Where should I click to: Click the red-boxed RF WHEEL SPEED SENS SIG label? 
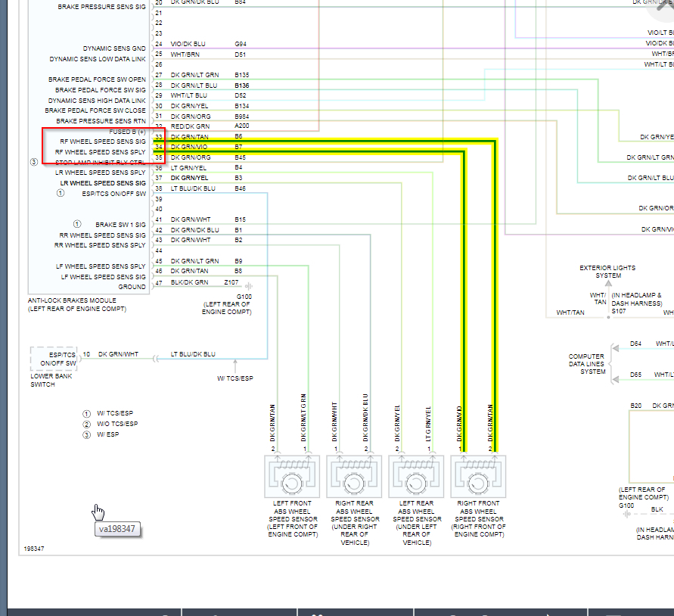pos(103,142)
